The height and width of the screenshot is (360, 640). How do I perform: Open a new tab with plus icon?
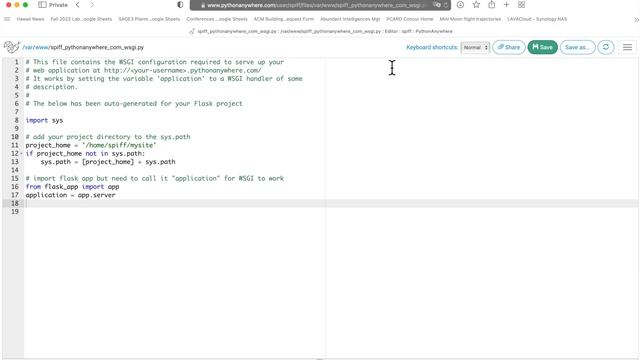click(x=506, y=5)
